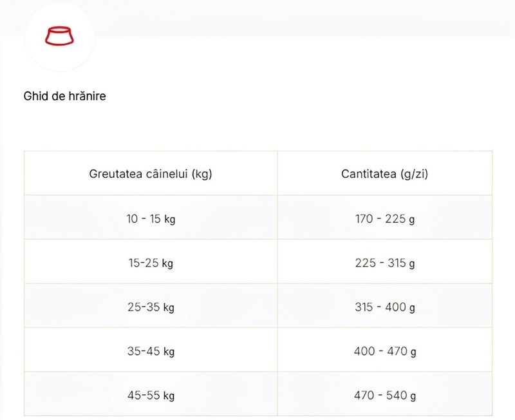515x420 pixels.
Task: Select the 315 - 400 g quantity cell
Action: coord(384,305)
